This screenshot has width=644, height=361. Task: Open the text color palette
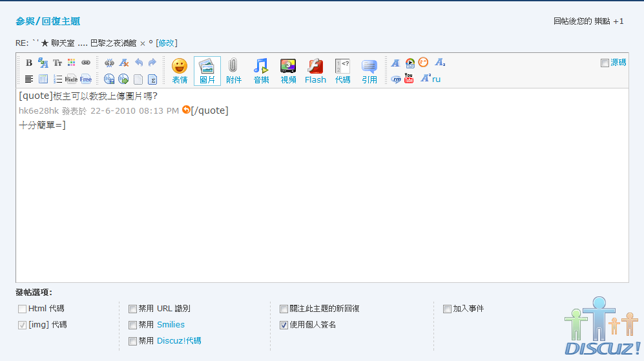tap(72, 63)
